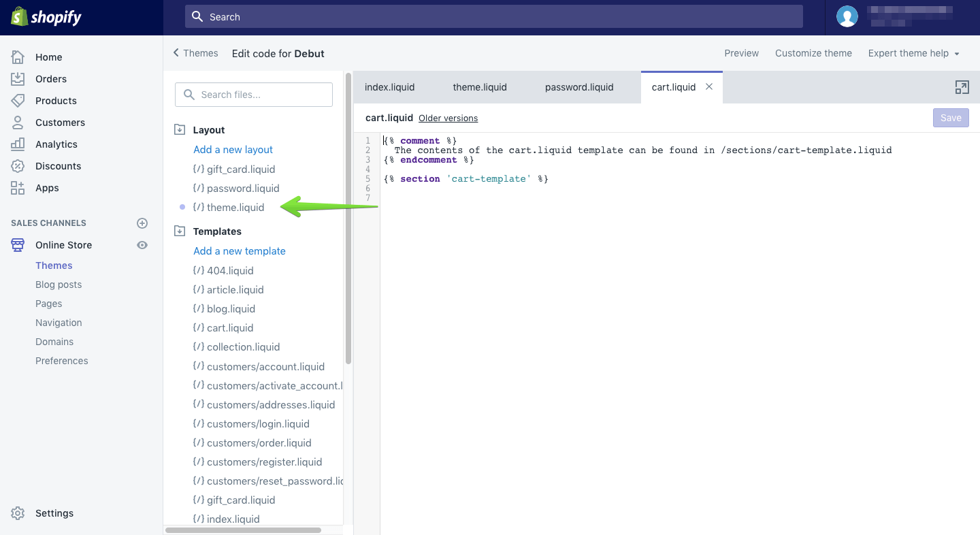980x535 pixels.
Task: Select the Products icon in sidebar
Action: pyautogui.click(x=18, y=101)
